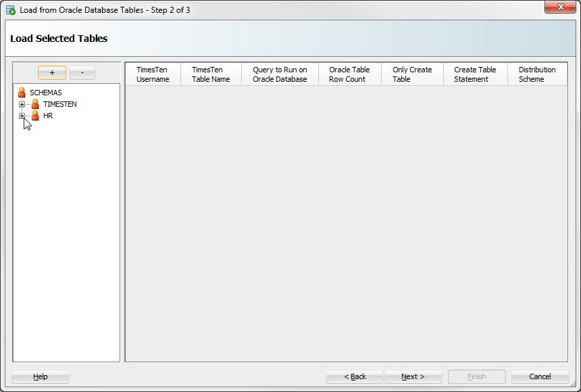Proceed with the Next button
The height and width of the screenshot is (392, 581).
tap(413, 377)
